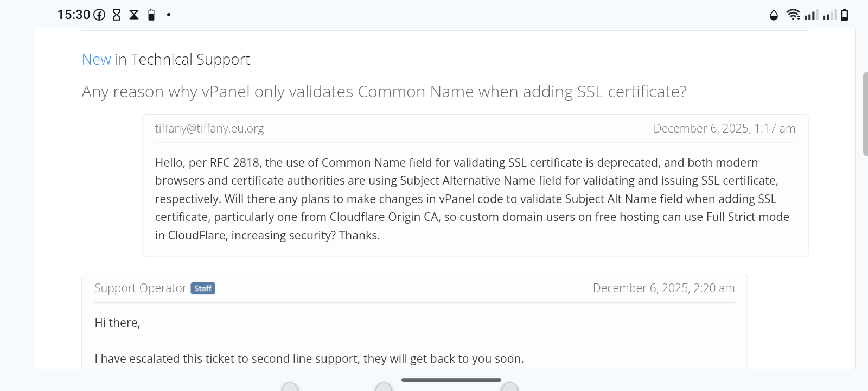Tap the battery level icon at far right

(844, 15)
